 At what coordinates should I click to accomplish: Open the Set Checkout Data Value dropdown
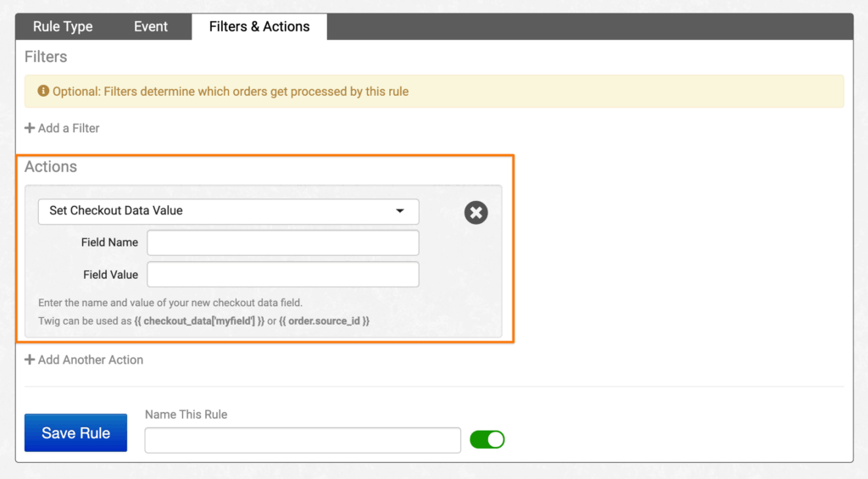coord(220,211)
